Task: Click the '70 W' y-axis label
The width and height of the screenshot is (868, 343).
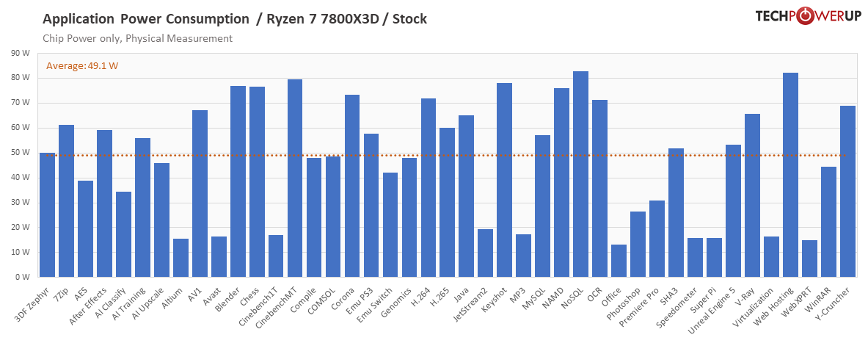Action: [20, 103]
